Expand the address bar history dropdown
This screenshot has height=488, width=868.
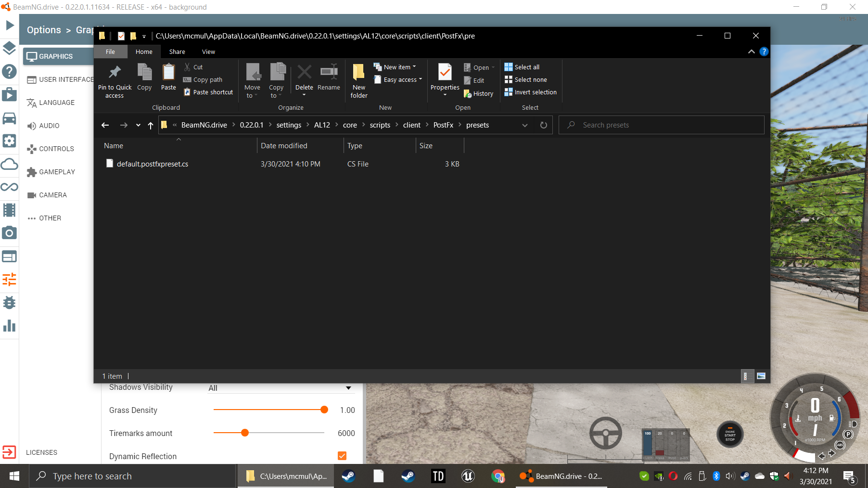click(525, 125)
